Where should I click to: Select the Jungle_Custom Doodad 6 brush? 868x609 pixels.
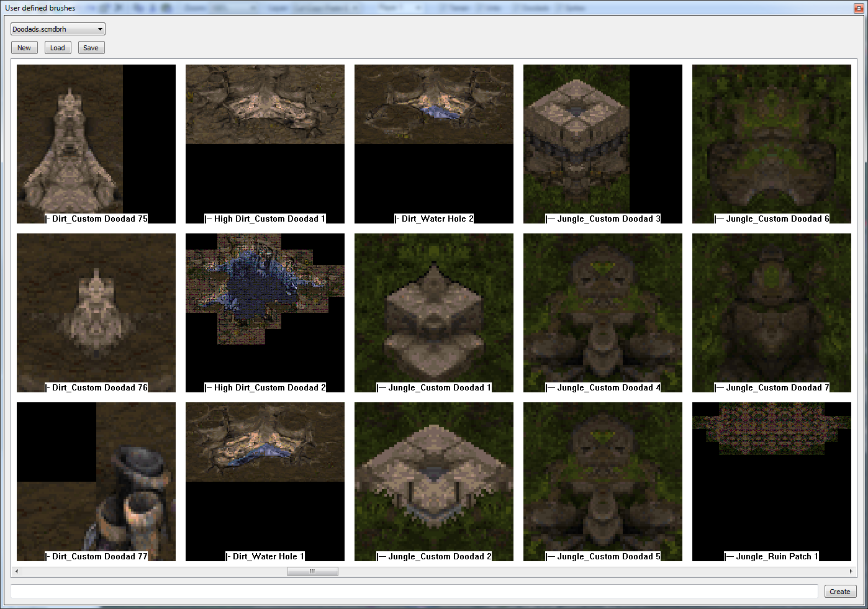772,144
